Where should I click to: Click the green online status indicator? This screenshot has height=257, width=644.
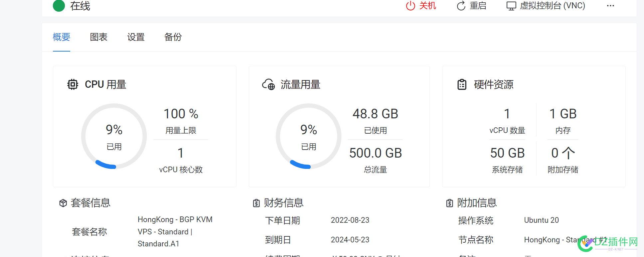(x=59, y=6)
